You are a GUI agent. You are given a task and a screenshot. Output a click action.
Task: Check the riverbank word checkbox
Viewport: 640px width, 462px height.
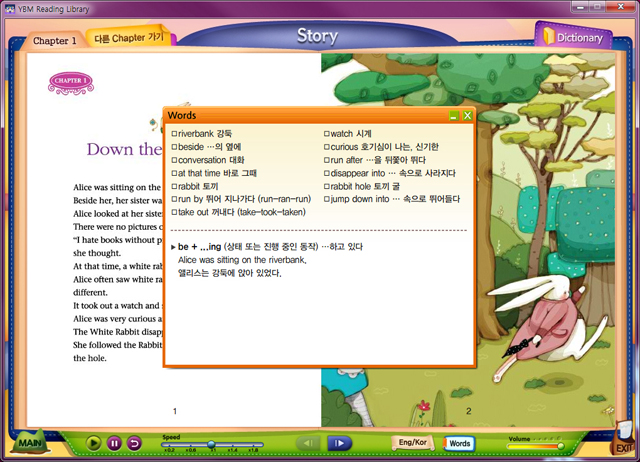pos(174,133)
